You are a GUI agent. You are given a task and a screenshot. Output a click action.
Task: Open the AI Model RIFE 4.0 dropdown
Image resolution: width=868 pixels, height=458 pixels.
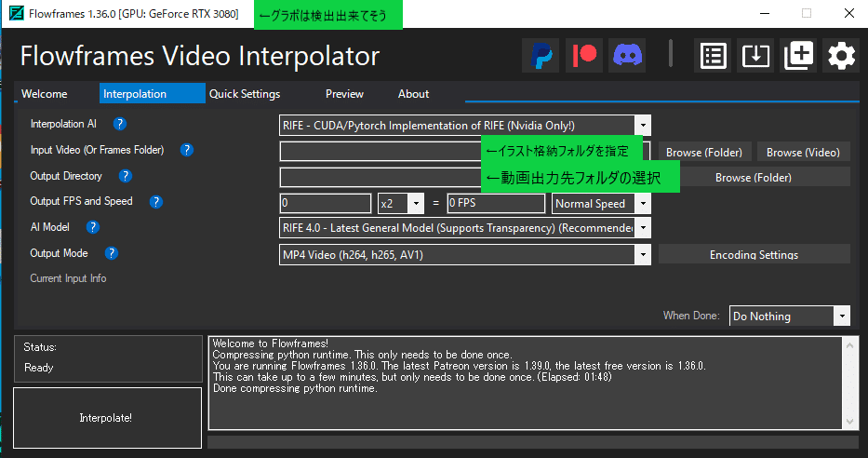(643, 228)
